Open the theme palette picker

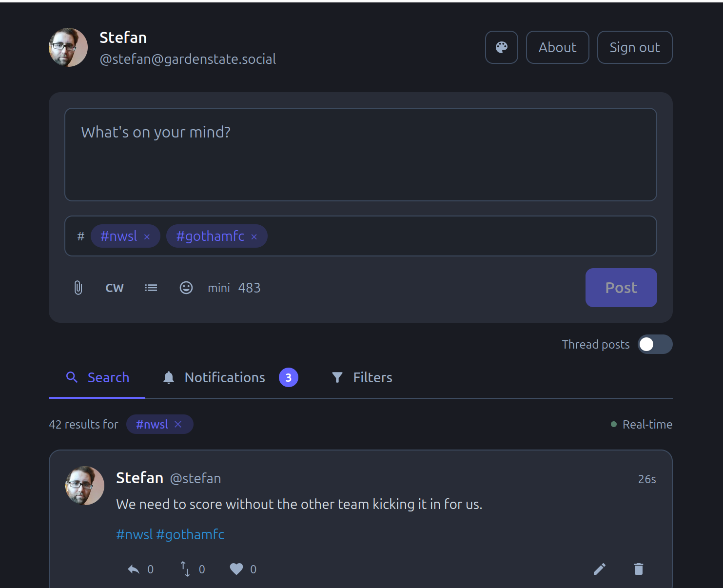point(501,47)
